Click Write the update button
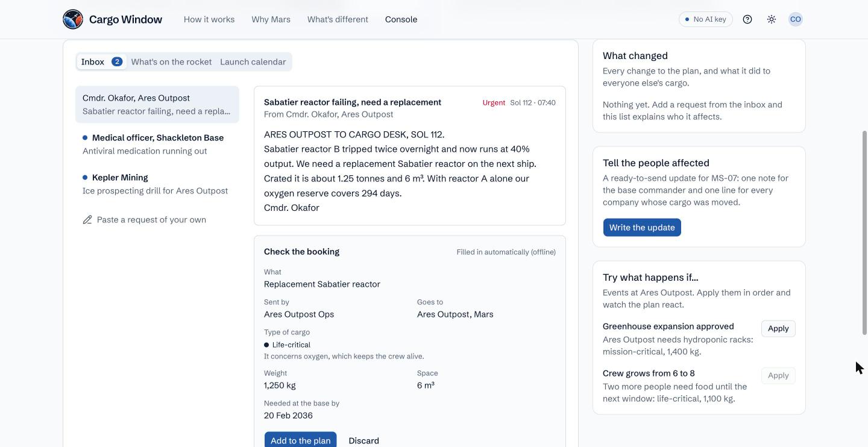The image size is (868, 447). (x=642, y=227)
